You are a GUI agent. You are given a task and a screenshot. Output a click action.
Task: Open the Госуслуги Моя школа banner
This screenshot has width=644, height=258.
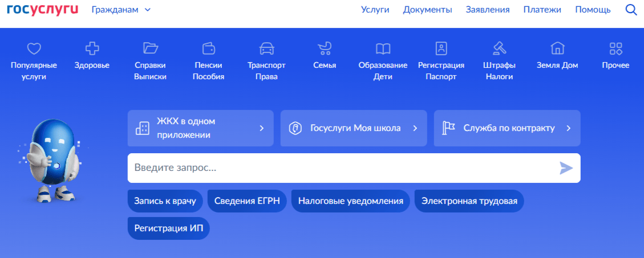(x=353, y=128)
